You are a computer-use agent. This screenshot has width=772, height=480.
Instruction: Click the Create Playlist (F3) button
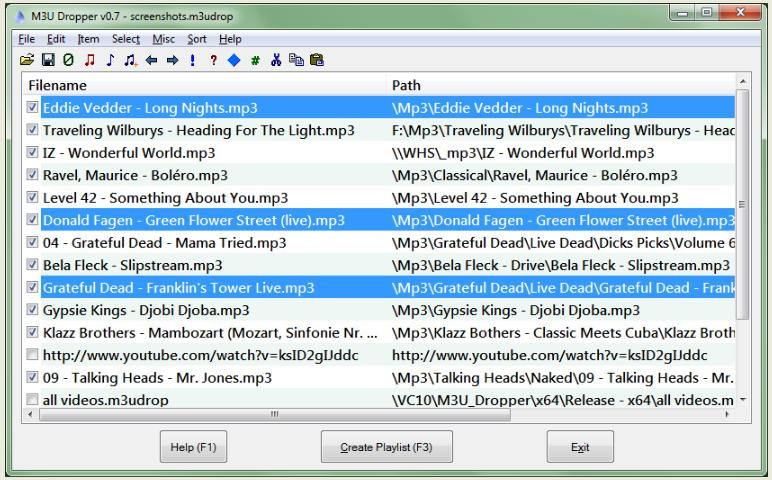[386, 447]
